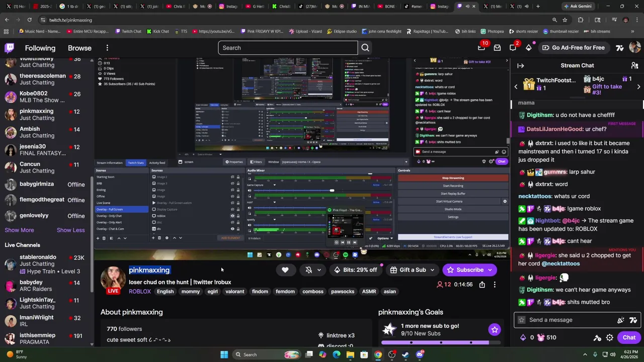Open the notifications inbox icon
This screenshot has width=644, height=362.
pos(497,48)
